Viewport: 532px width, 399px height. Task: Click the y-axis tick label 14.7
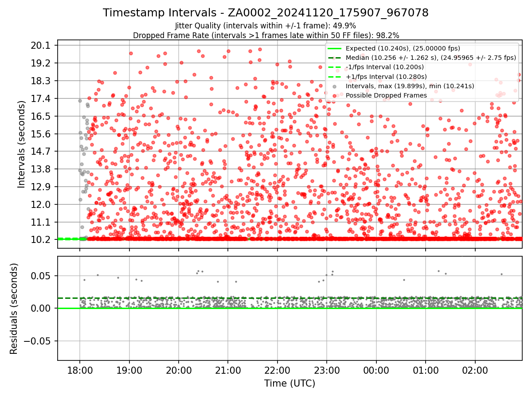click(42, 151)
